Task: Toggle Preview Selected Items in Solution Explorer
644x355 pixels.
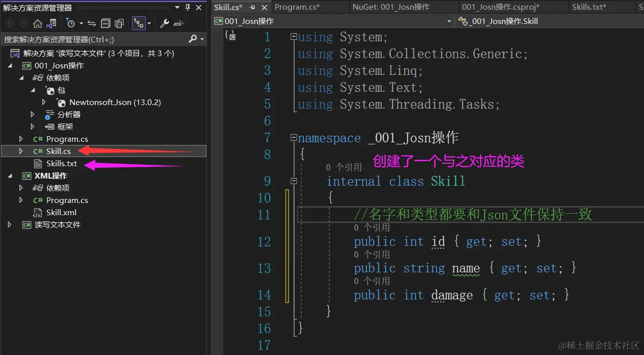Action: pos(138,23)
